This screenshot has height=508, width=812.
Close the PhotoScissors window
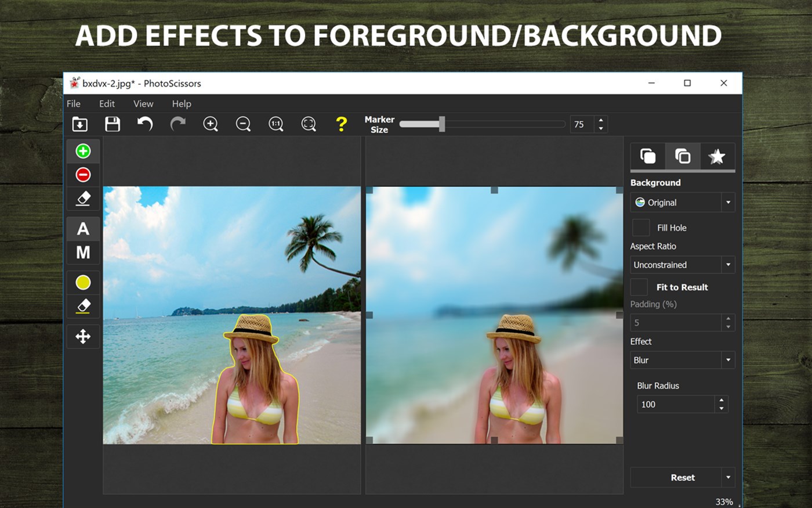click(724, 83)
